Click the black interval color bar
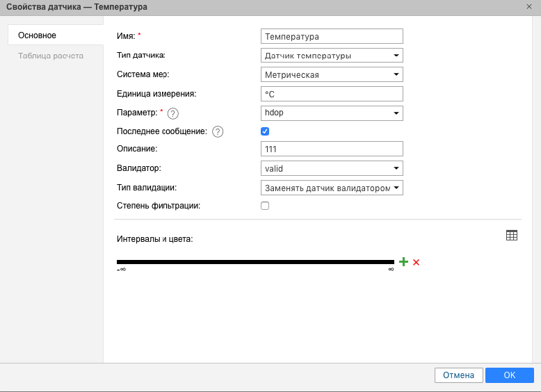 (x=255, y=262)
